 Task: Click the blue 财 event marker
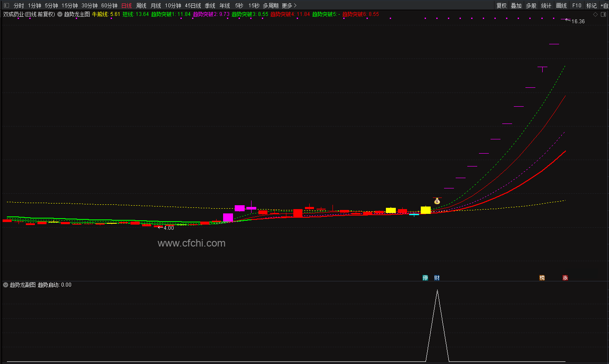tap(437, 278)
